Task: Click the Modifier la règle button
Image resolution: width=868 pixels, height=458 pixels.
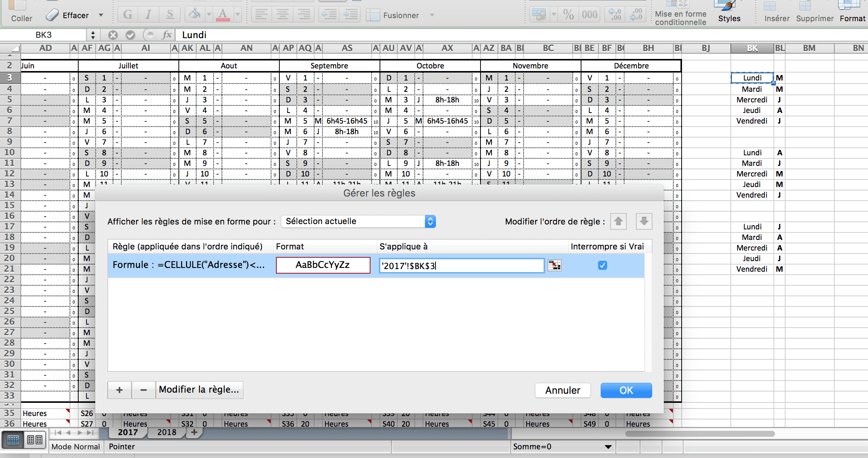Action: (199, 390)
